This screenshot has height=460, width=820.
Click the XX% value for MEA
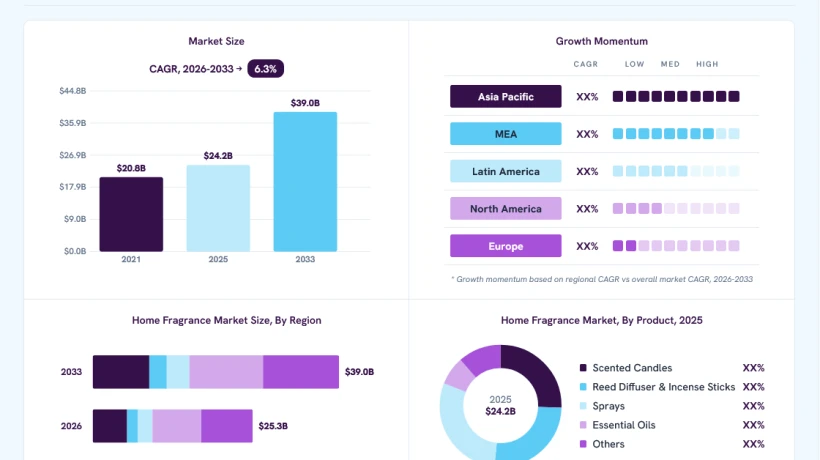point(587,134)
